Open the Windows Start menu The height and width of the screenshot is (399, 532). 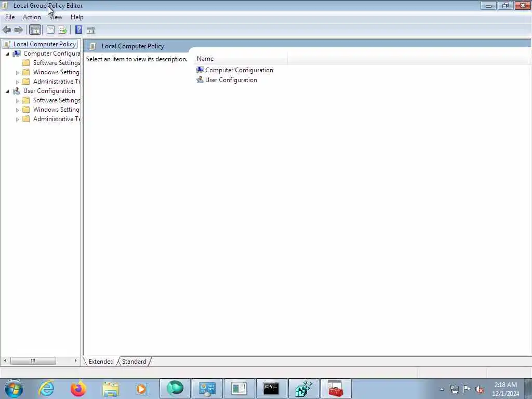(14, 389)
